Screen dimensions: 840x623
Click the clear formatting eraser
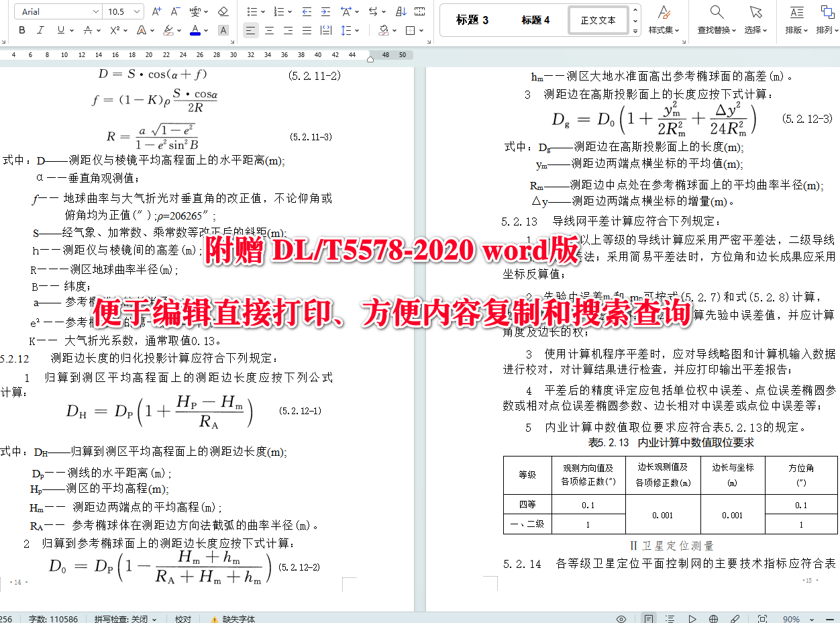223,12
